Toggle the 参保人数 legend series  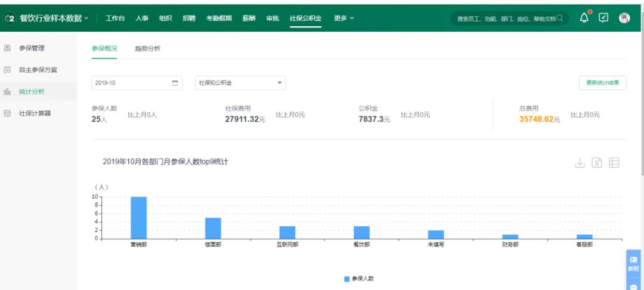click(359, 279)
